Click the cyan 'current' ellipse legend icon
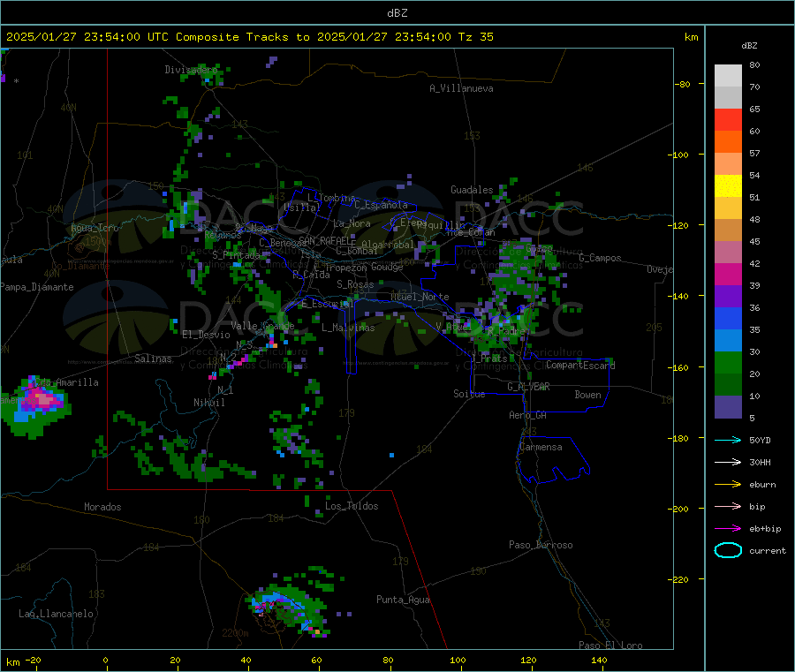Image resolution: width=795 pixels, height=672 pixels. [728, 550]
